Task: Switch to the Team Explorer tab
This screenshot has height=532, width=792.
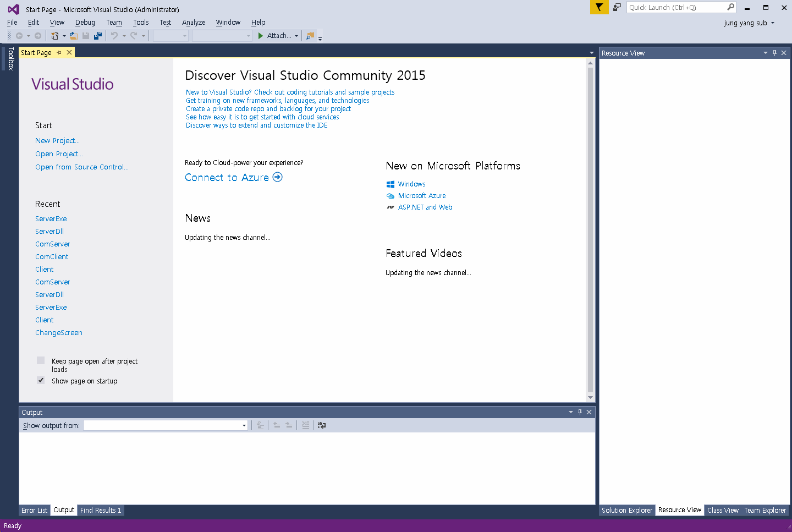Action: (x=765, y=511)
